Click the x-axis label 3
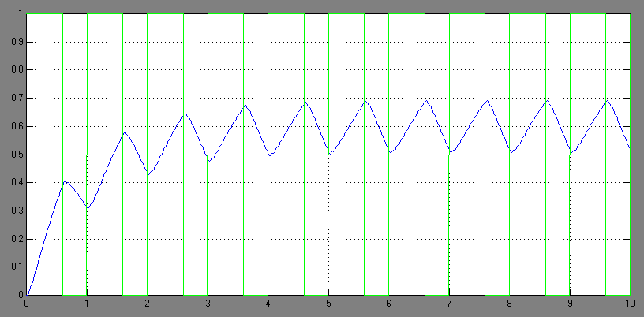 point(208,304)
